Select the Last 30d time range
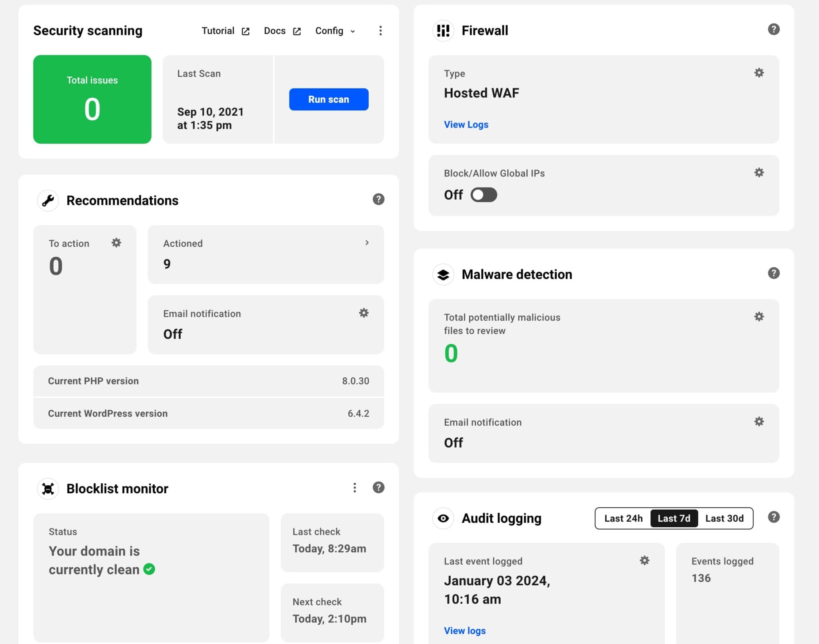 pyautogui.click(x=724, y=518)
